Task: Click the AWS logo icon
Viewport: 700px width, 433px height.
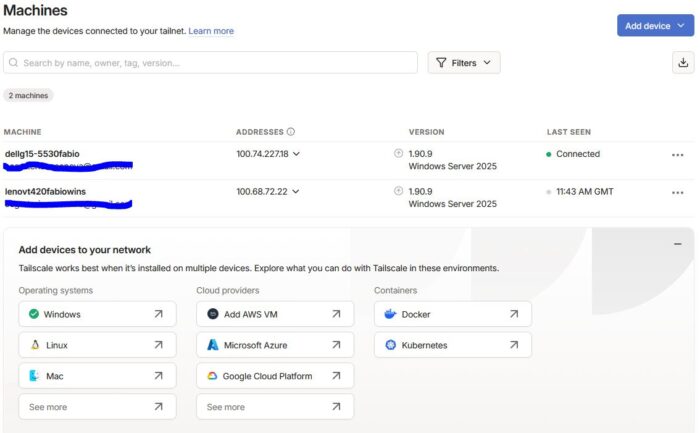Action: (213, 314)
